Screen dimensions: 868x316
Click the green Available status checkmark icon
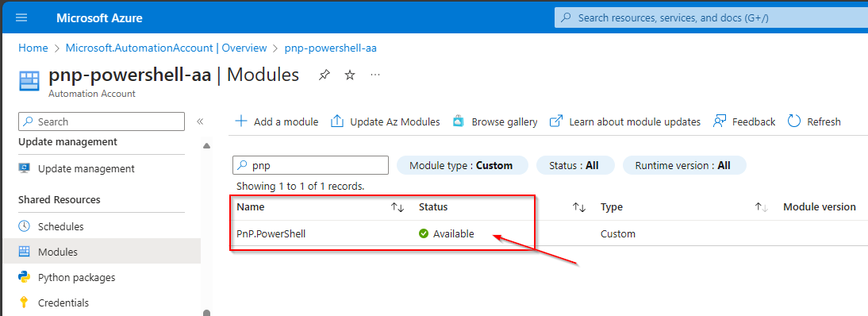click(424, 234)
